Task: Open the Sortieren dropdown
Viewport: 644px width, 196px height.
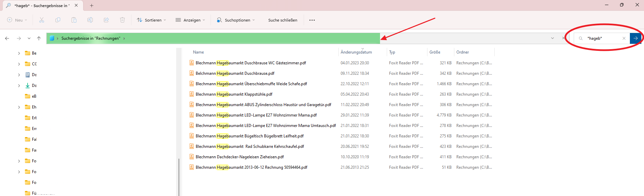Action: click(x=151, y=20)
